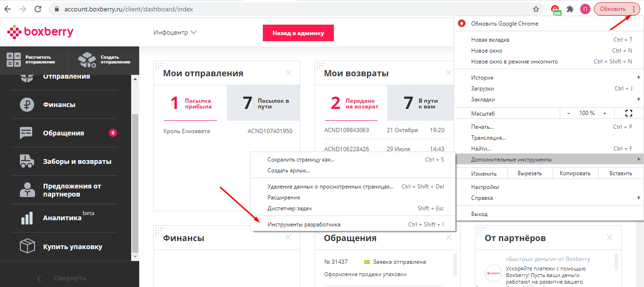The image size is (644, 287).
Task: Click fullscreen icon in Масштаб row
Action: pos(629,113)
